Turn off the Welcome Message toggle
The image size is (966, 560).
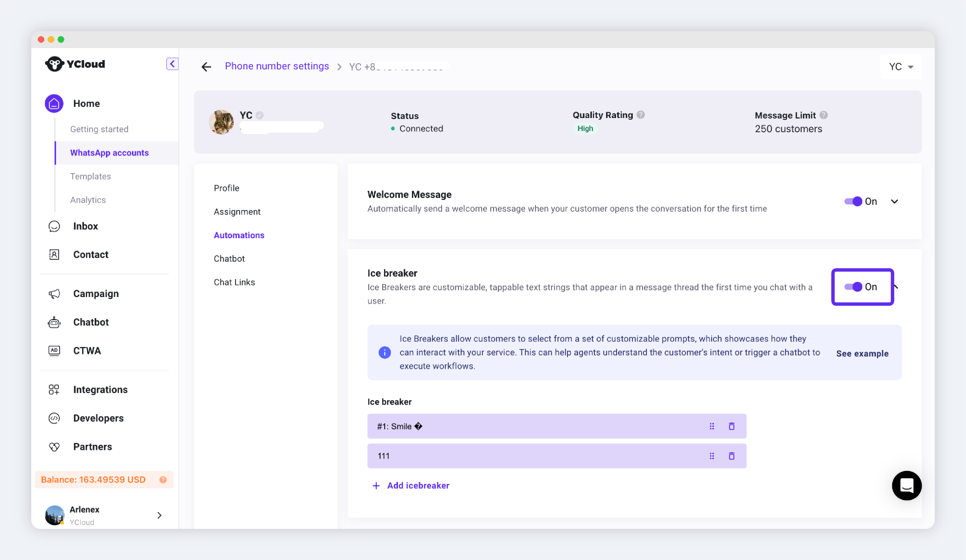(853, 201)
